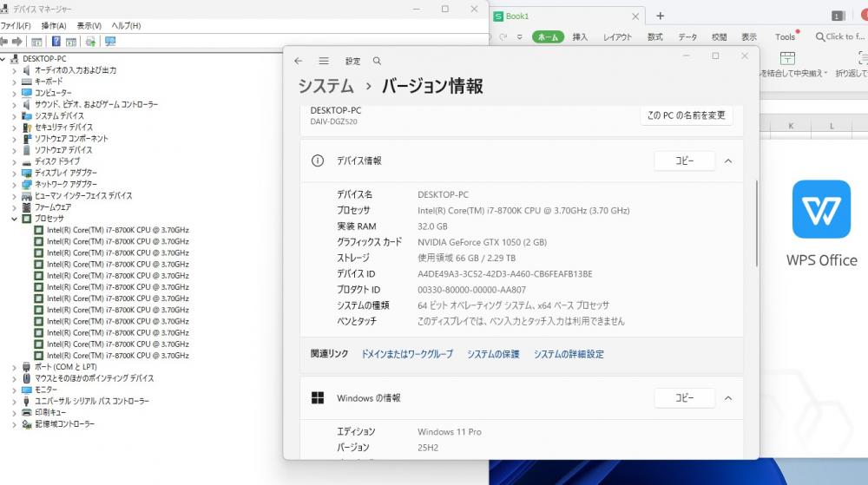
Task: Select 数式 tab in WPS ribbon
Action: (x=654, y=37)
